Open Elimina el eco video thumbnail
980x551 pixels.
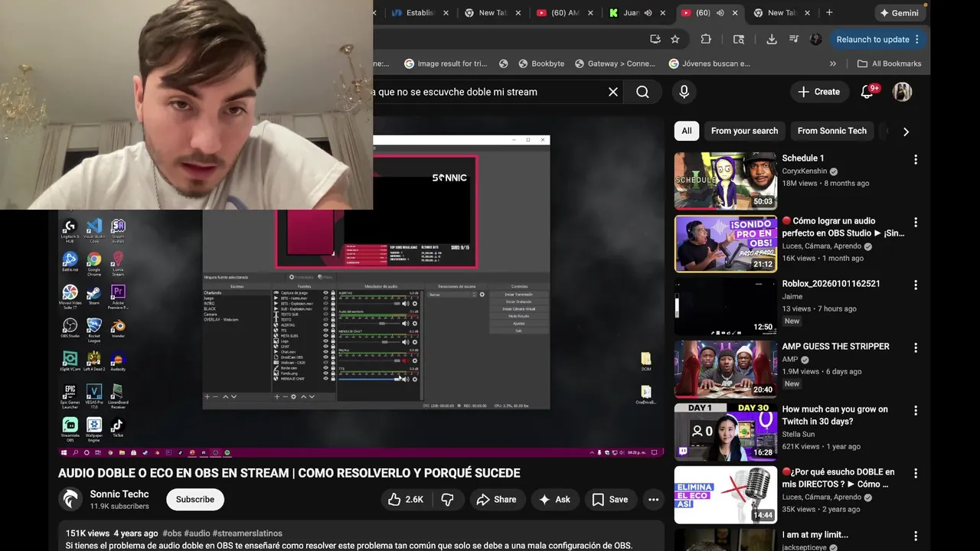tap(725, 494)
